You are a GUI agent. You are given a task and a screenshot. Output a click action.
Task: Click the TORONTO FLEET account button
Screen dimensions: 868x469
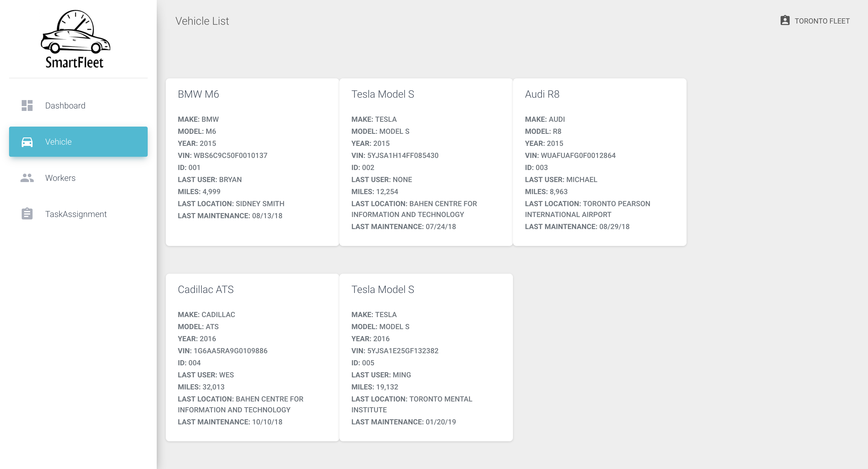[x=822, y=21]
